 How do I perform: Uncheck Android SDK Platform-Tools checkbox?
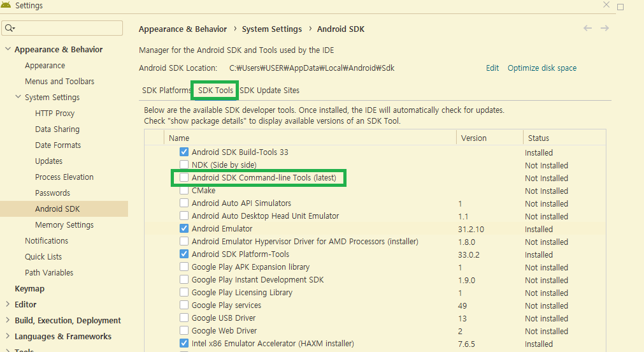[x=184, y=254]
